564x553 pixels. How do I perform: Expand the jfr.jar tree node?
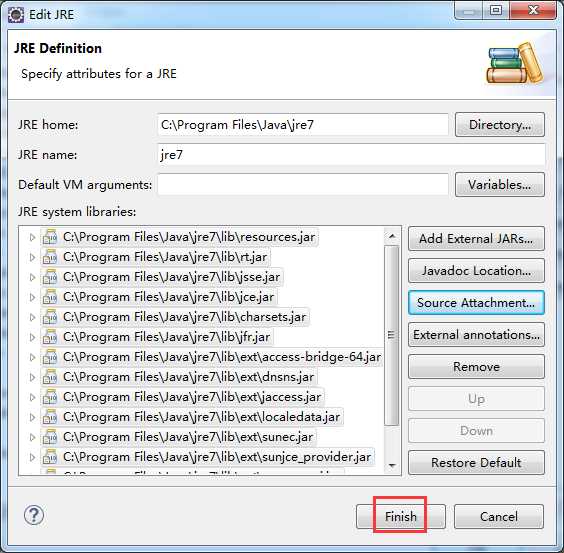pos(32,337)
